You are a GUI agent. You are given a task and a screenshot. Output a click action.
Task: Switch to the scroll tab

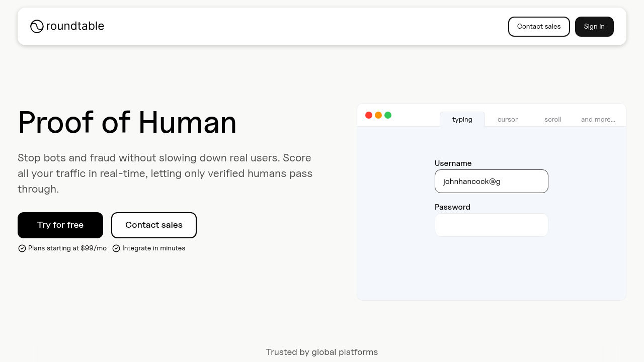(552, 120)
